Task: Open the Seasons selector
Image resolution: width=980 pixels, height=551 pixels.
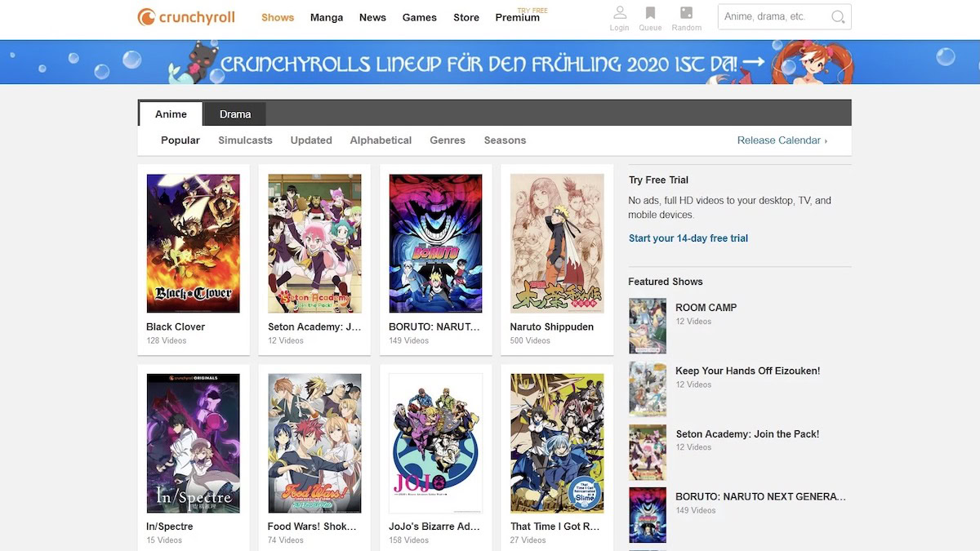Action: tap(505, 140)
